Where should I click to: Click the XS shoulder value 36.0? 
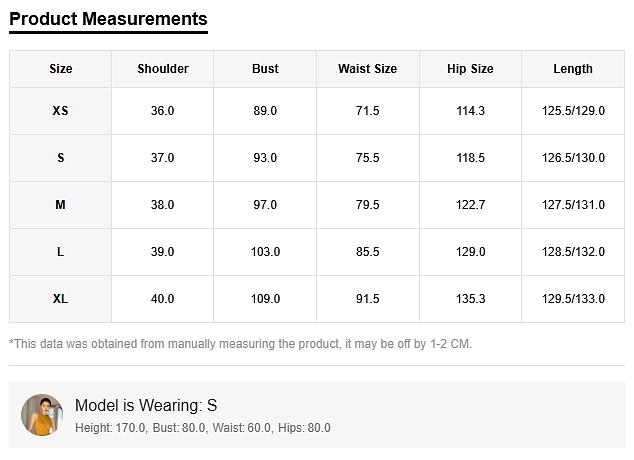(x=163, y=111)
